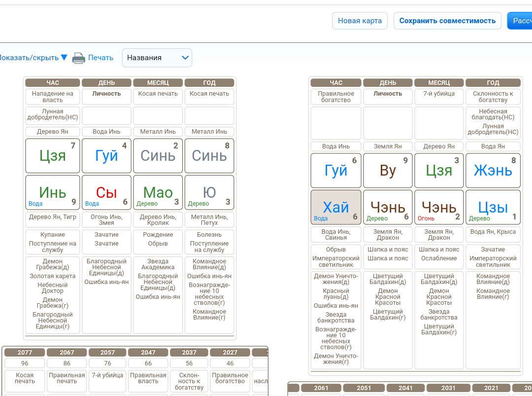Viewport: 532px width, 396px height.
Task: Click the Новая карта button
Action: 360,21
